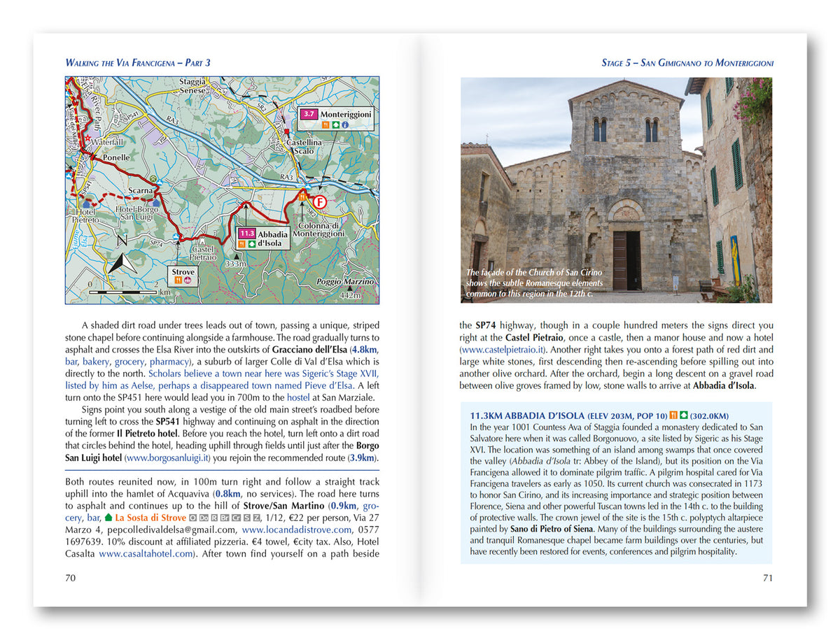Viewport: 840px width, 640px height.
Task: Click restaurant icon in map's Abbadia d'Isola label
Action: pyautogui.click(x=242, y=244)
